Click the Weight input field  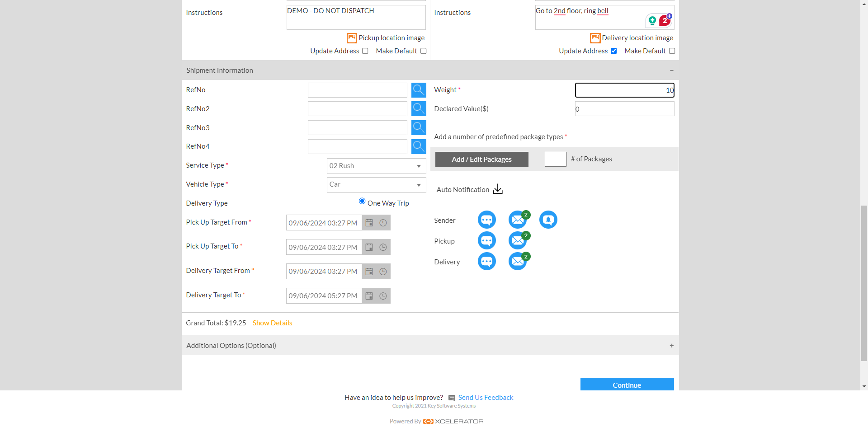pyautogui.click(x=625, y=90)
